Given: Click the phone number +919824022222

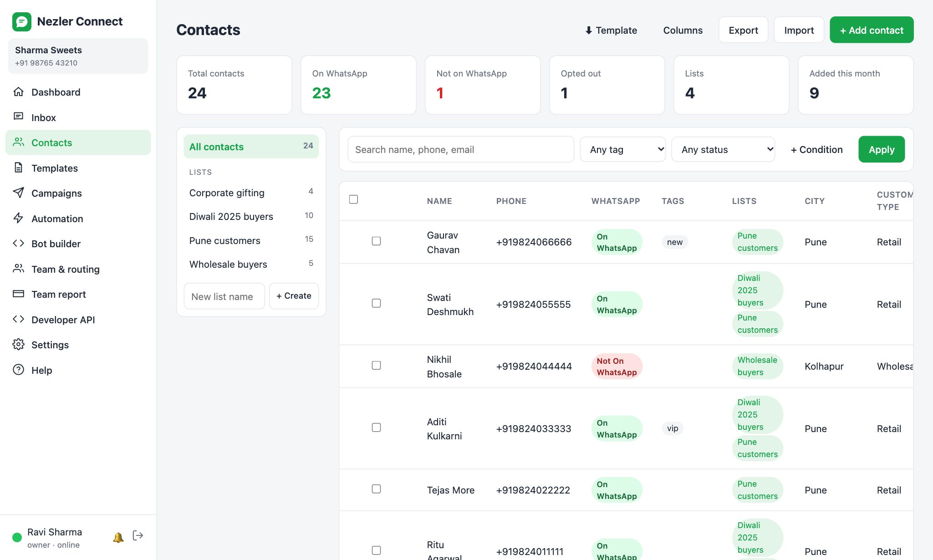Looking at the screenshot, I should pos(533,490).
